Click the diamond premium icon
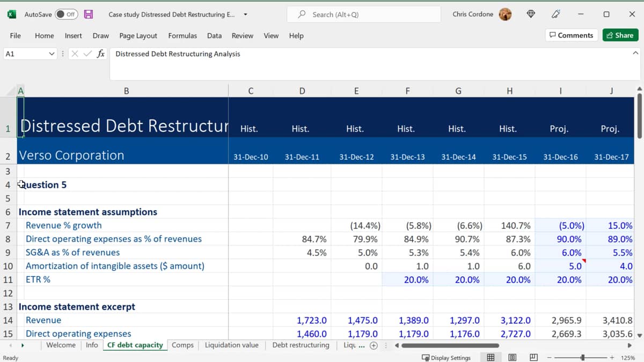Image resolution: width=644 pixels, height=362 pixels. (x=531, y=14)
